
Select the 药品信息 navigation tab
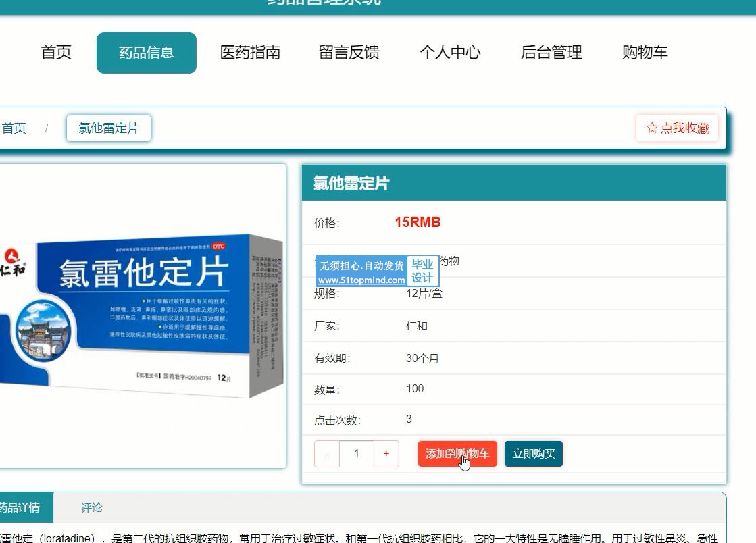[147, 53]
